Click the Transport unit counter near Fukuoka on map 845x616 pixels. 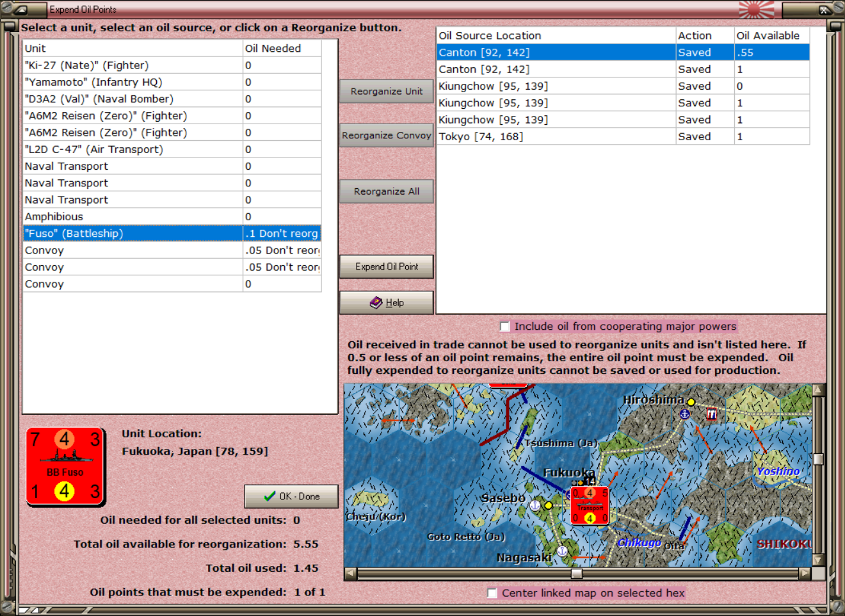pos(590,505)
